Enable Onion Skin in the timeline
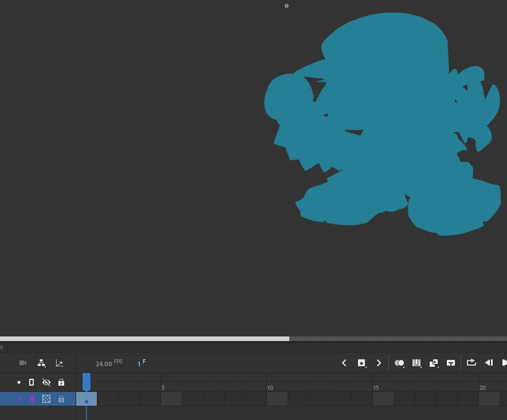This screenshot has width=507, height=420. 399,363
